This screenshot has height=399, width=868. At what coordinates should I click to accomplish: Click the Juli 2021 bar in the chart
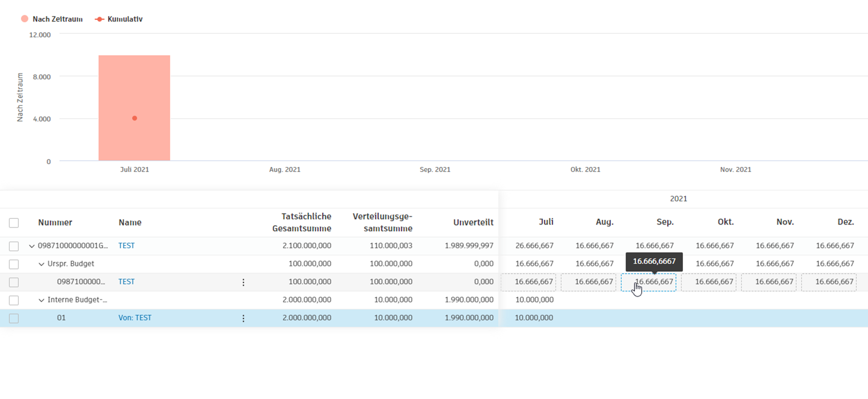134,108
